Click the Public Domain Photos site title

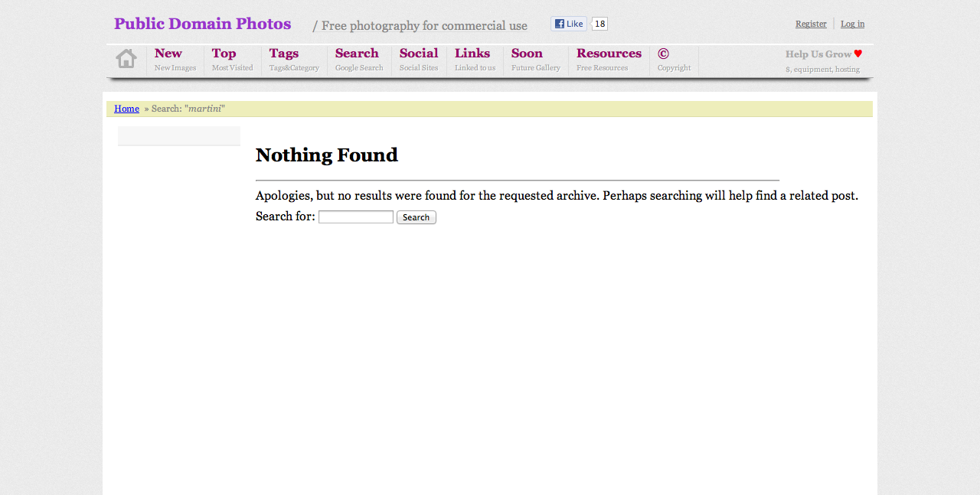coord(203,24)
